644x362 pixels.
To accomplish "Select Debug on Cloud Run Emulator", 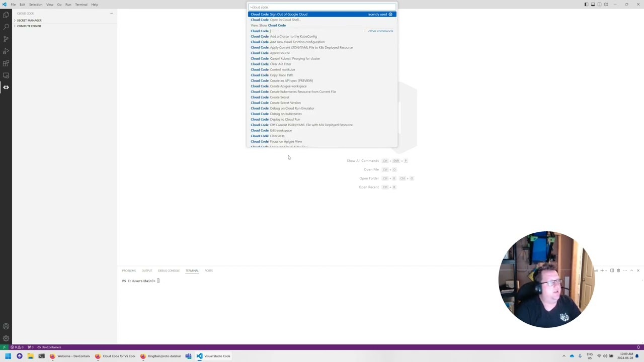I will click(322, 108).
